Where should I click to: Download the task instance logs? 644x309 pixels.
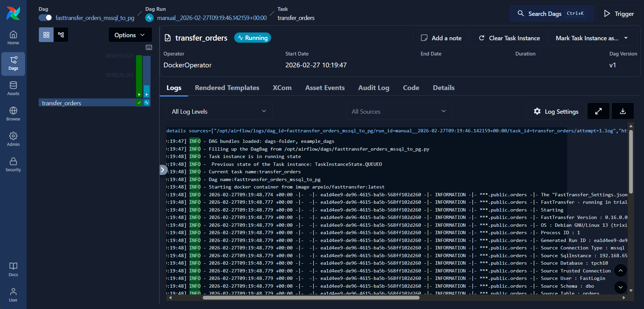(623, 111)
